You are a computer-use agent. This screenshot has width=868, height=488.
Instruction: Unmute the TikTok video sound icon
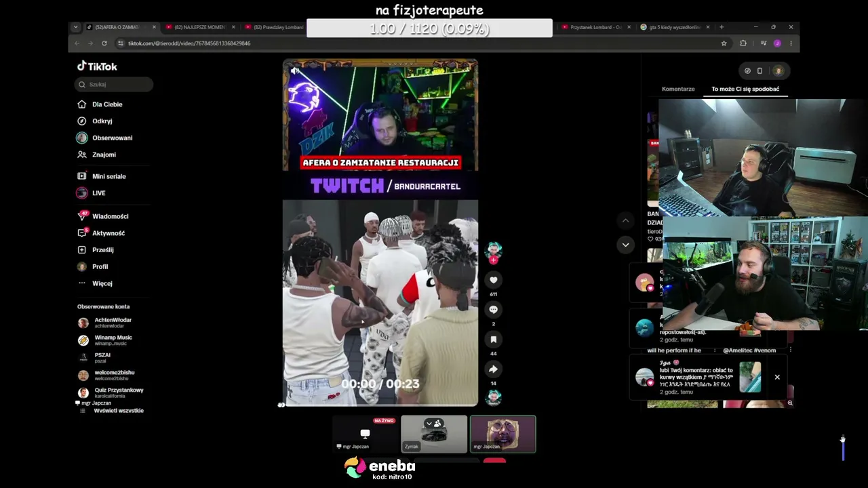point(294,70)
